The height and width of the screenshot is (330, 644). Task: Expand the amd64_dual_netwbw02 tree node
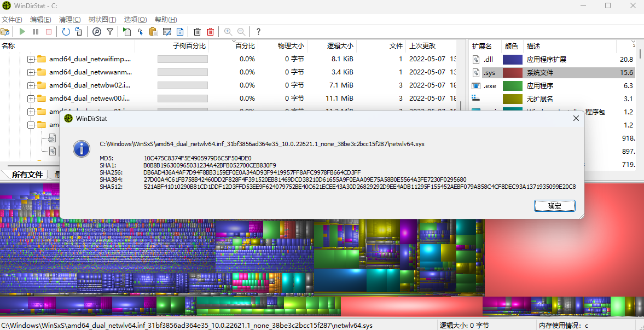point(31,85)
